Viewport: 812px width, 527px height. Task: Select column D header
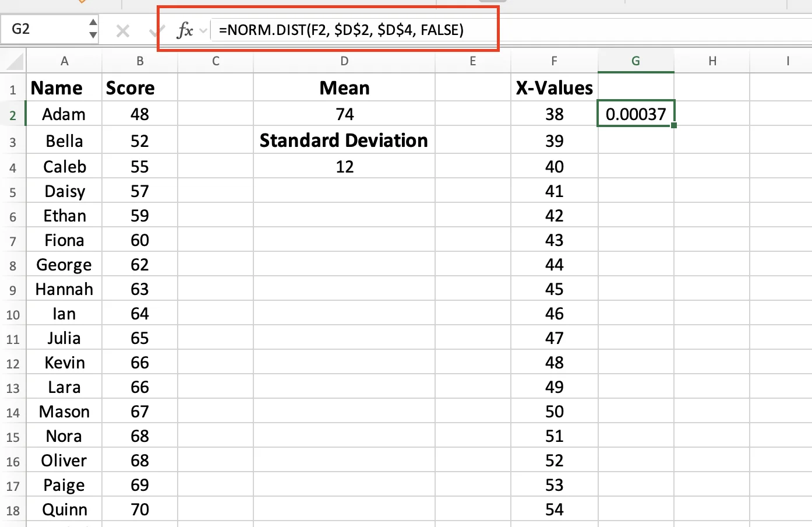pos(344,61)
